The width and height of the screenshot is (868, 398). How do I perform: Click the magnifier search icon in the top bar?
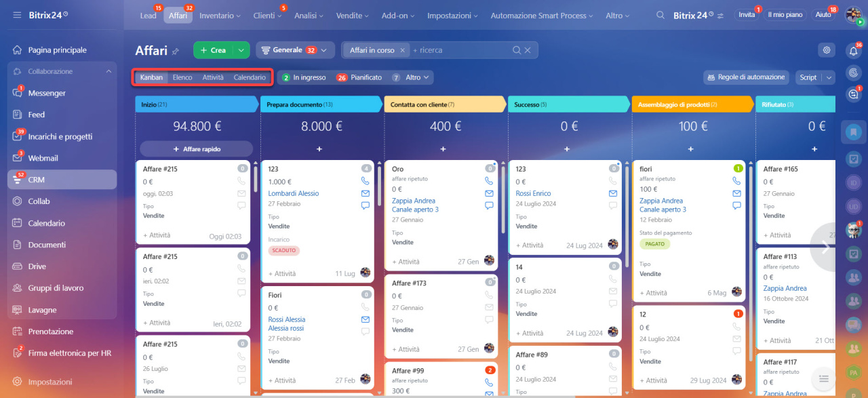[660, 15]
